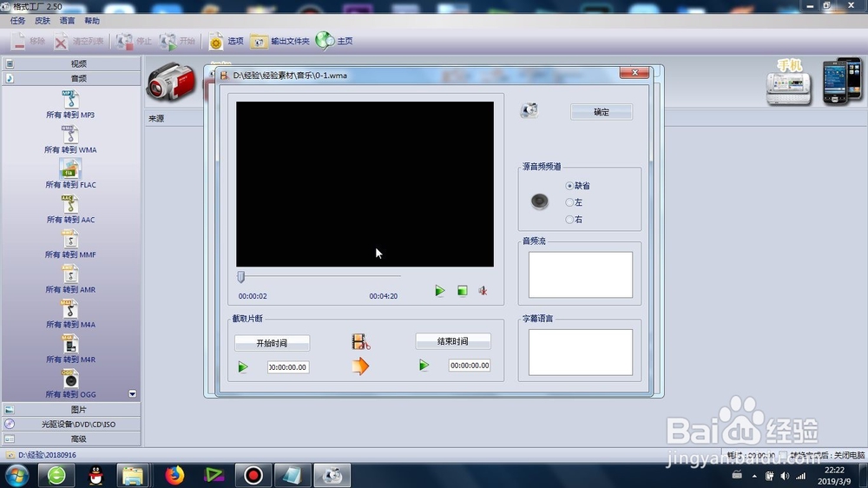868x488 pixels.
Task: Mute the preview sound
Action: click(x=483, y=291)
